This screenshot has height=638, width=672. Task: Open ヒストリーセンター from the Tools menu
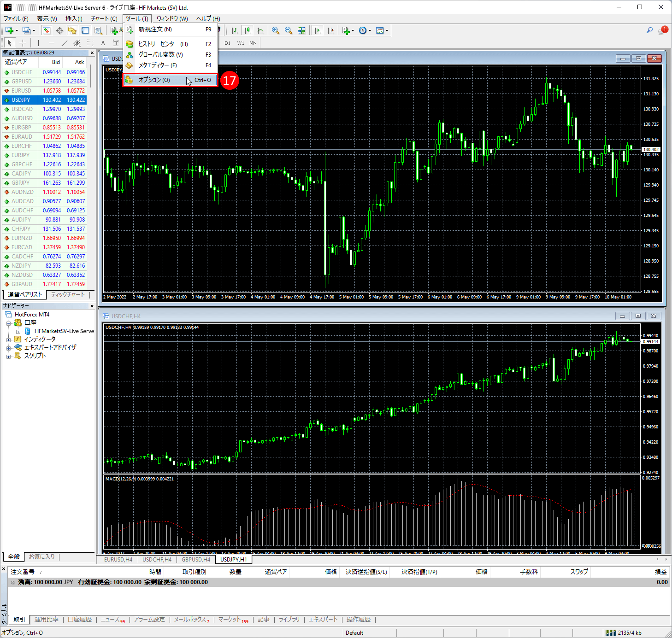[163, 44]
